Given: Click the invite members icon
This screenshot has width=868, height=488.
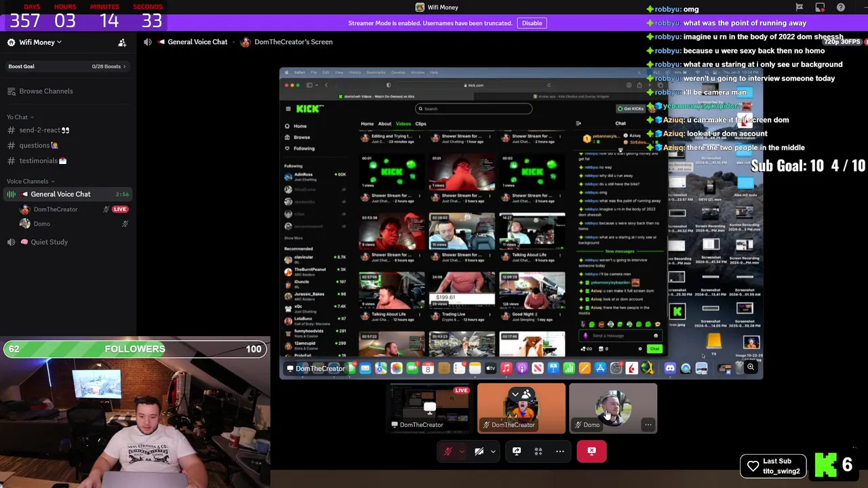Looking at the screenshot, I should click(122, 43).
